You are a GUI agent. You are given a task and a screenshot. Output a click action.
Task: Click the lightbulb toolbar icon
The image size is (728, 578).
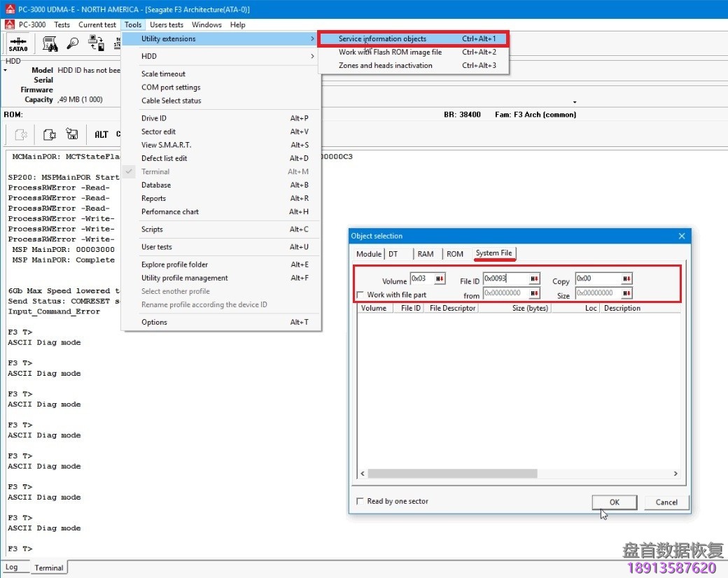tap(73, 43)
